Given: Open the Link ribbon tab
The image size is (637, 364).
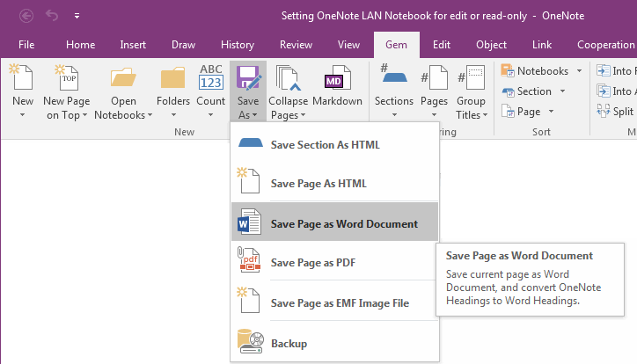Looking at the screenshot, I should coord(542,45).
